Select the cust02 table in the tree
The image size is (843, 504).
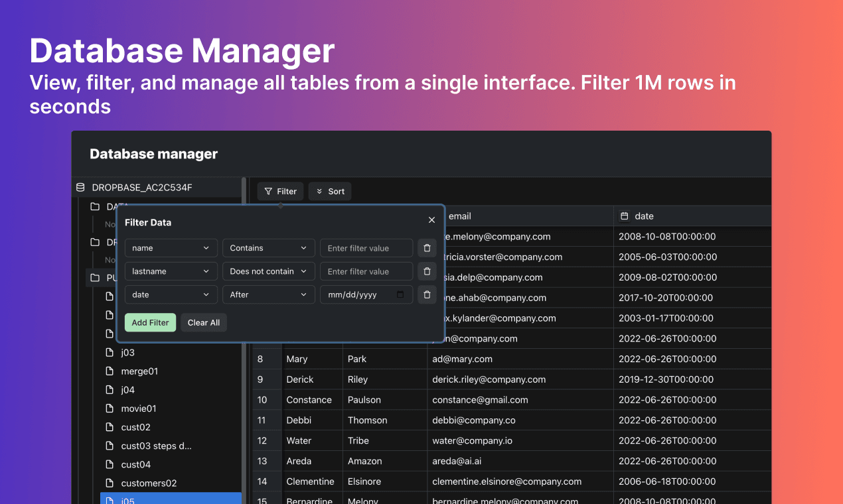(x=171, y=427)
